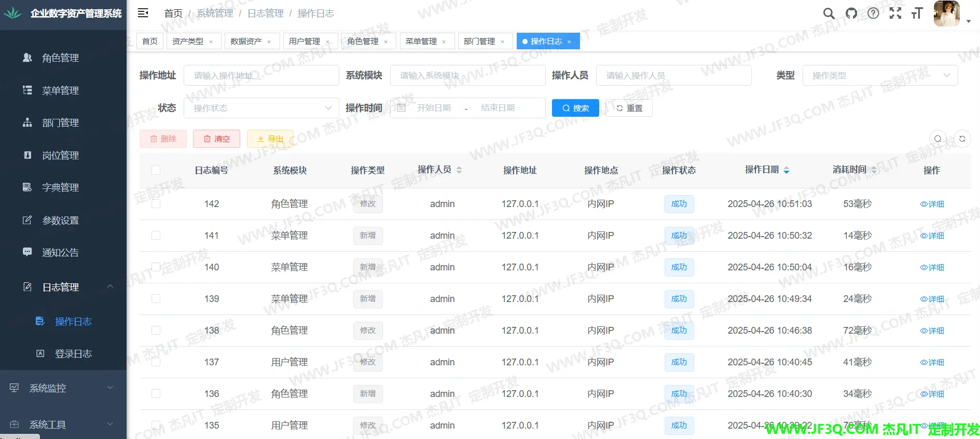Open the font size setting icon
The image size is (980, 439).
(x=917, y=13)
